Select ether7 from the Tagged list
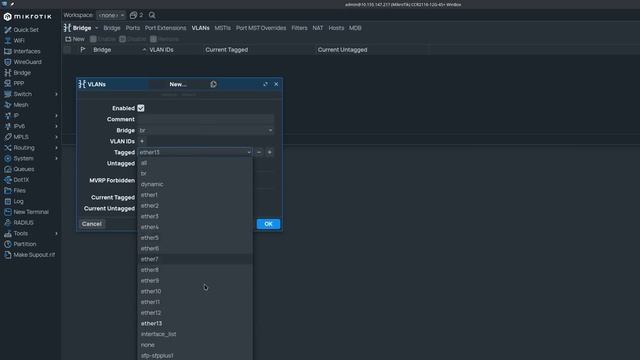The width and height of the screenshot is (640, 360). click(x=195, y=259)
